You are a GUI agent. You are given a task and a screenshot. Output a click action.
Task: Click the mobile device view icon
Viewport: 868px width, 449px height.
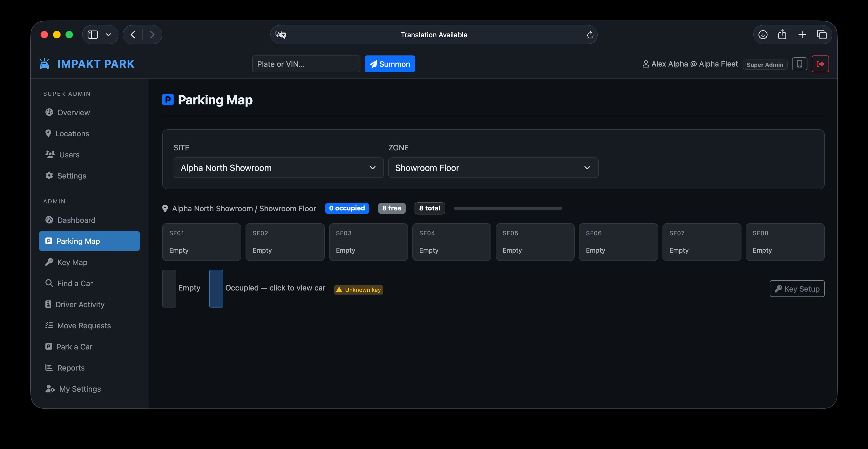799,64
